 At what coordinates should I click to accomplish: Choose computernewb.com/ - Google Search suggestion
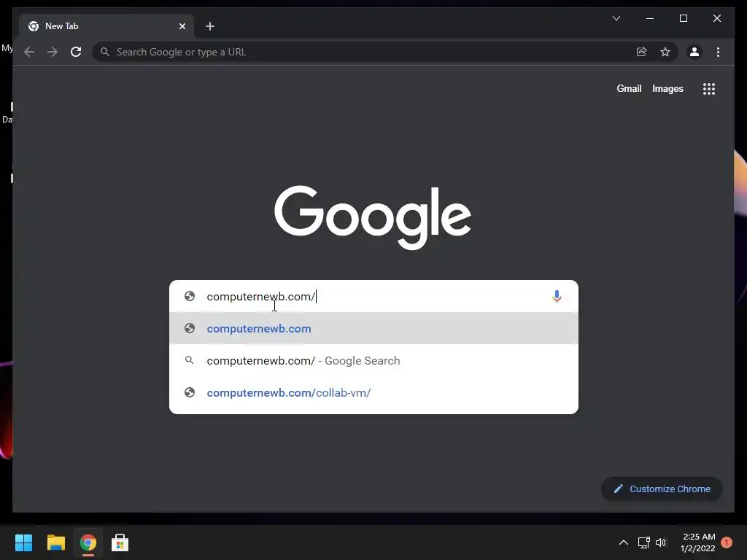[373, 360]
